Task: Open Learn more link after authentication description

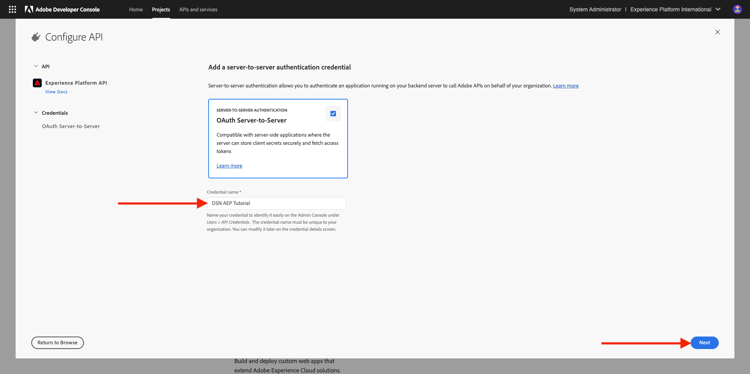Action: coord(566,86)
